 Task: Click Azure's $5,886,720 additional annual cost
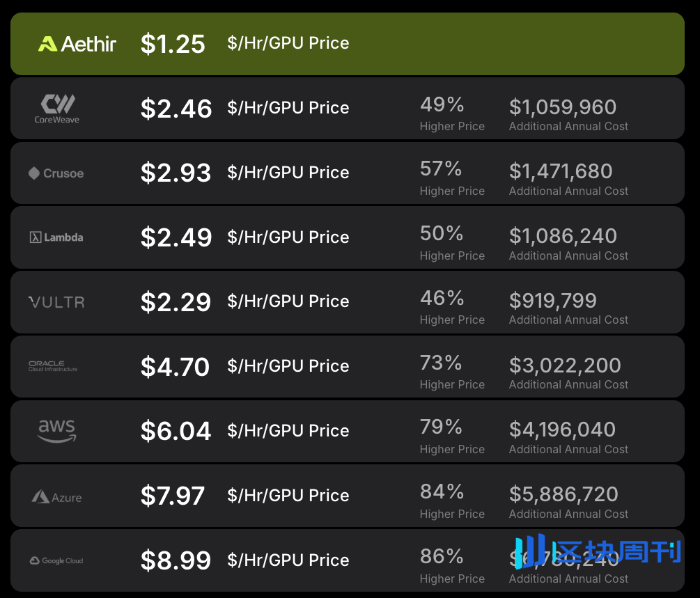[x=563, y=494]
